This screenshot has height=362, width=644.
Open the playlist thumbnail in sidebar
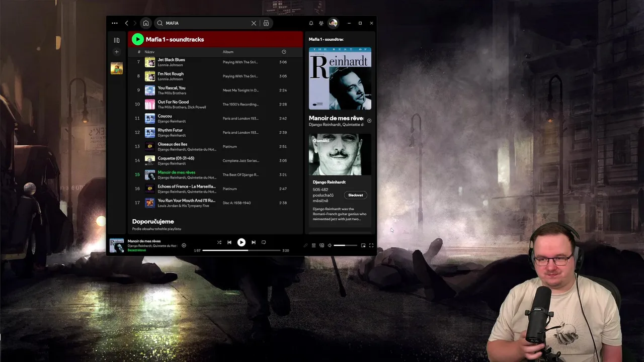click(x=117, y=68)
